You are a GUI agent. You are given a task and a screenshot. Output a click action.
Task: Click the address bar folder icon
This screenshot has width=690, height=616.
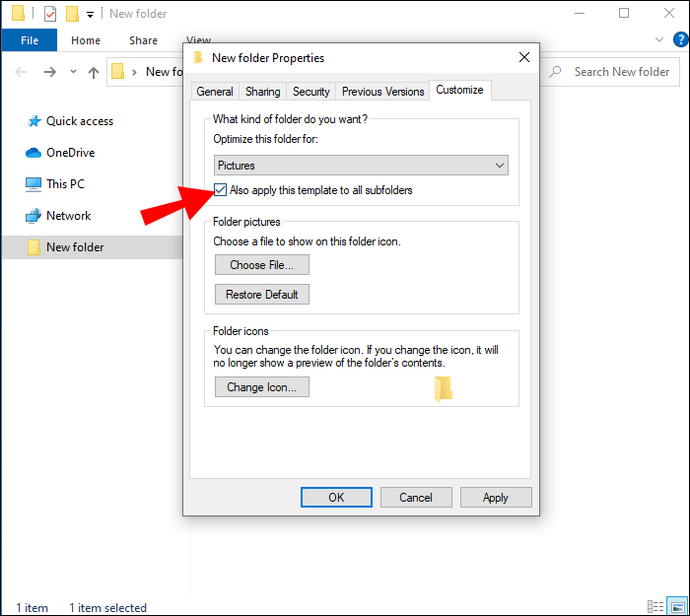(117, 71)
